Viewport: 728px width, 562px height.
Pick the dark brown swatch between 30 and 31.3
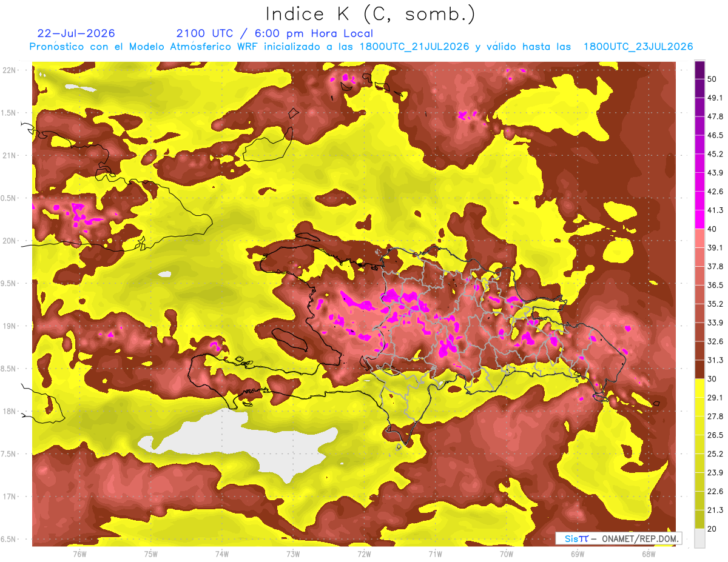pos(699,369)
